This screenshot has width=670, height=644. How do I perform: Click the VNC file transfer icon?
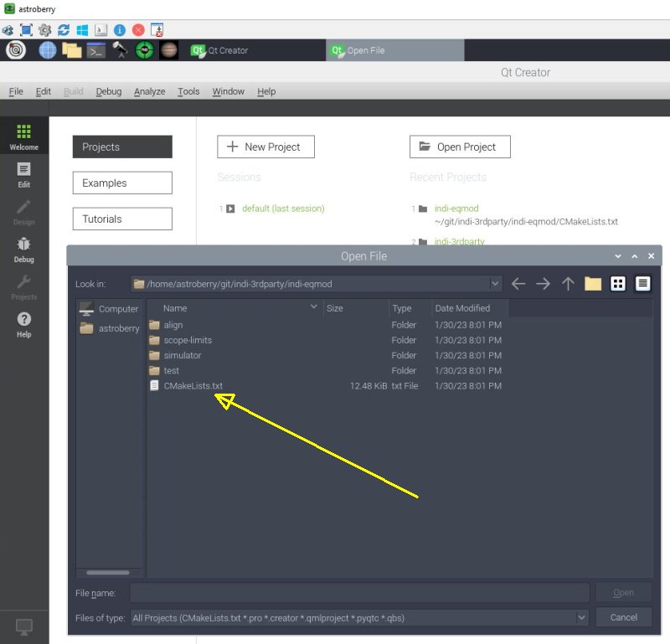tap(157, 30)
